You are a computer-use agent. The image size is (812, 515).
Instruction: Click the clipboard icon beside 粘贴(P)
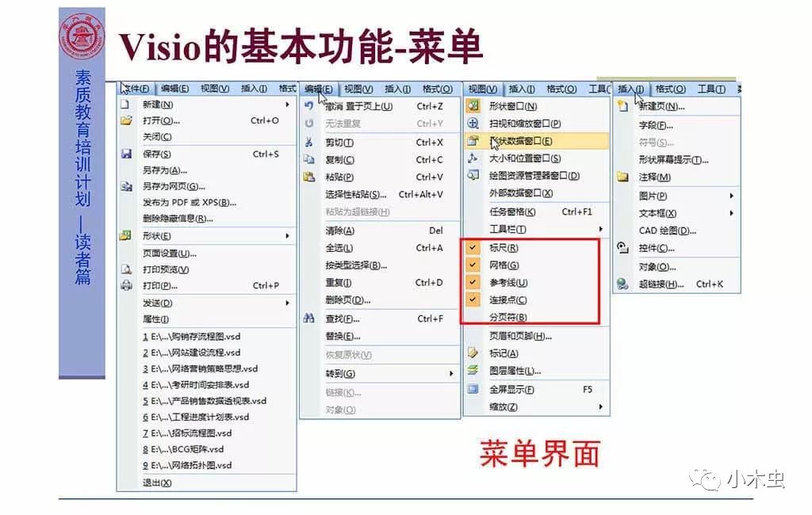[309, 177]
